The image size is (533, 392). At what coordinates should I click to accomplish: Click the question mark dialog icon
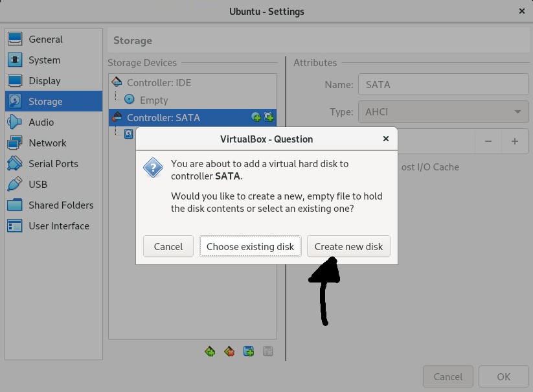153,167
